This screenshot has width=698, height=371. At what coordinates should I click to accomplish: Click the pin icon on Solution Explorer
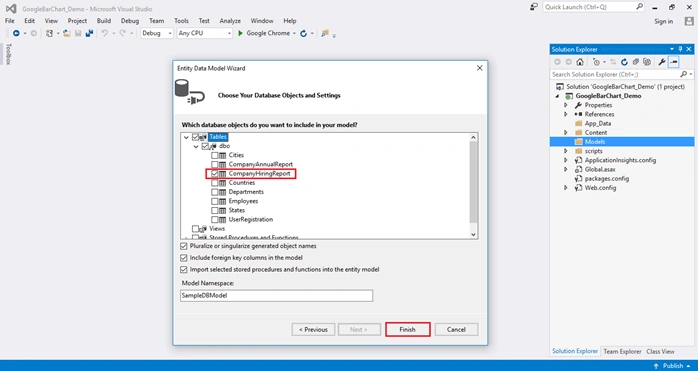(680, 49)
